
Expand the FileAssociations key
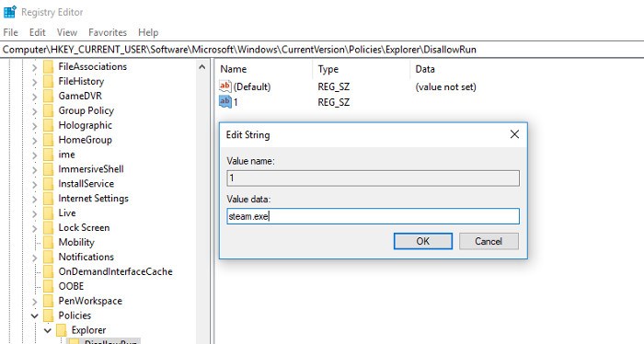[35, 67]
